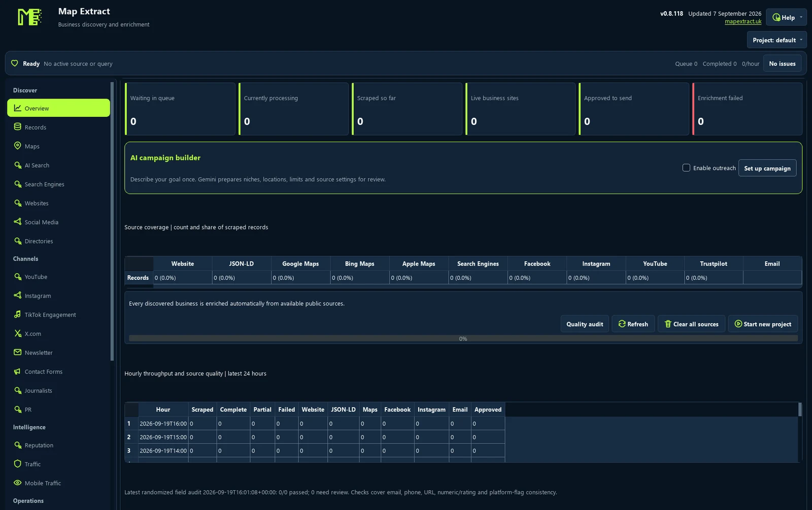Click the play icon on Start new project
Screen dimensions: 812x510
point(738,324)
